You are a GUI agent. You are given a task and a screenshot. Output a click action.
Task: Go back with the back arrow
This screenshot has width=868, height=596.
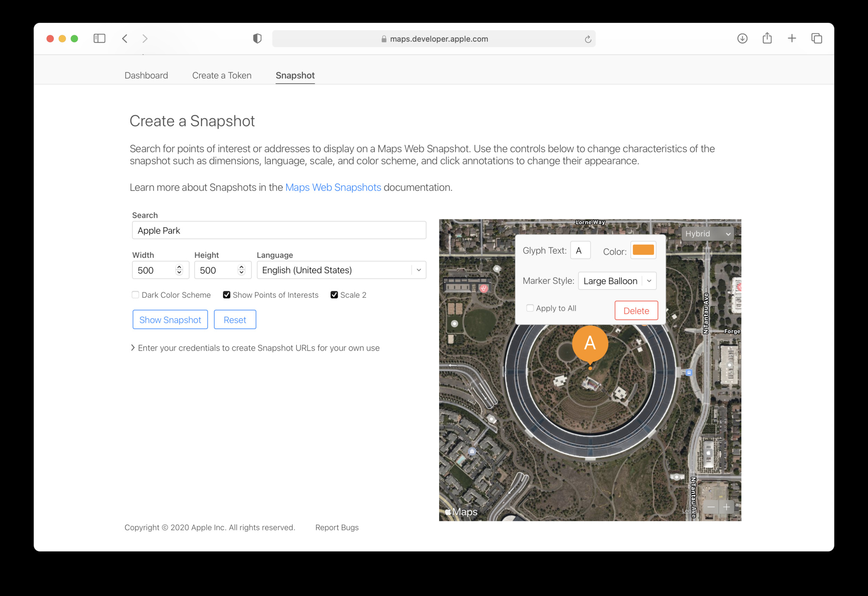[125, 39]
